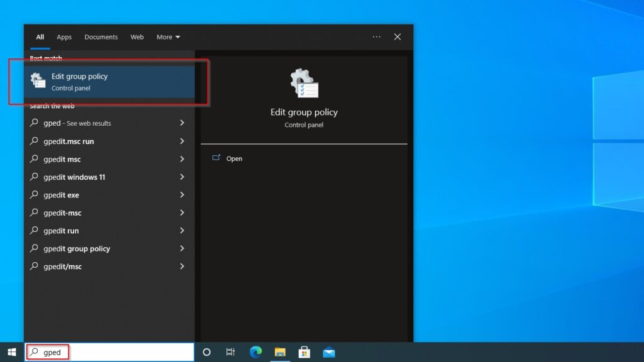
Task: Select the search magnifier icon beside gpedit msc
Action: pos(35,159)
